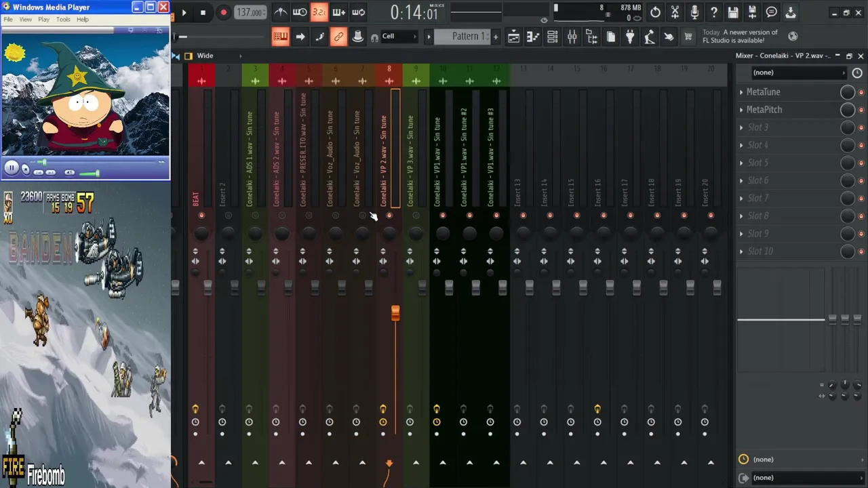The height and width of the screenshot is (488, 868).
Task: Click the scissors icon in top toolbar
Action: (675, 12)
